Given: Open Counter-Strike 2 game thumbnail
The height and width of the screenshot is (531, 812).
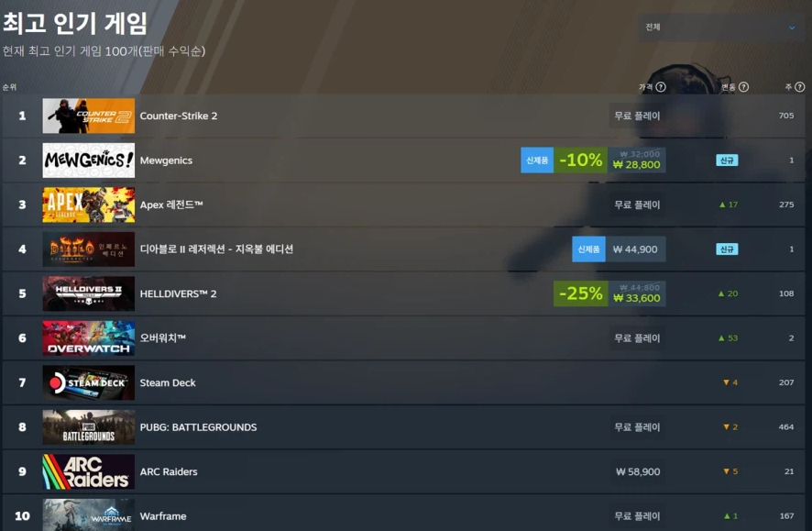Looking at the screenshot, I should click(89, 116).
